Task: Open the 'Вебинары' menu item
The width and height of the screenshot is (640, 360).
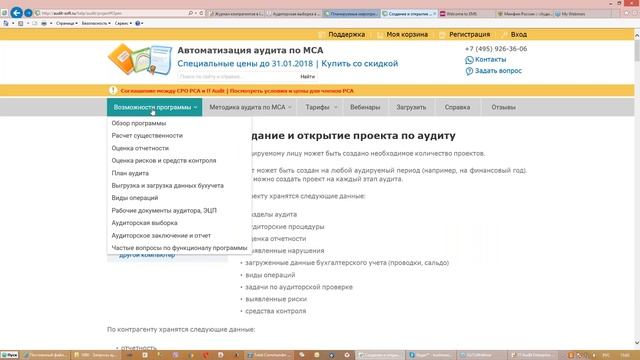Action: [365, 107]
